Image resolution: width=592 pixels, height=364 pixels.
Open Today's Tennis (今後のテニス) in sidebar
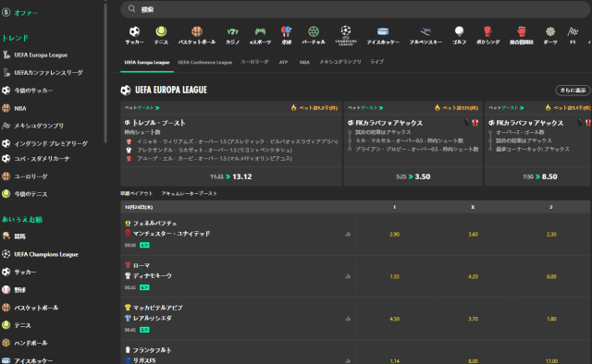[x=31, y=194]
